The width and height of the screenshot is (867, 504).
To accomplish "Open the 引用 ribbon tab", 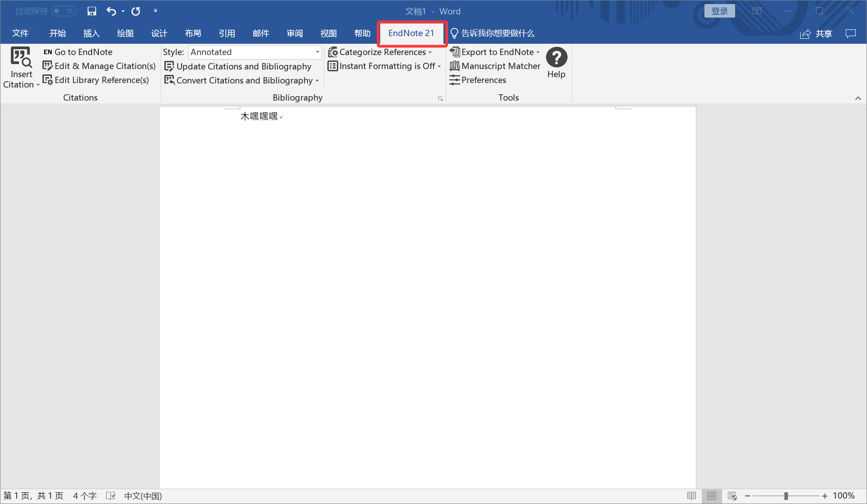I will 227,33.
